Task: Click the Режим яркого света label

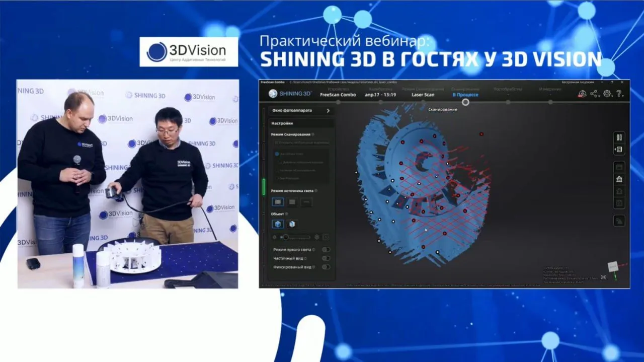Action: pos(292,250)
